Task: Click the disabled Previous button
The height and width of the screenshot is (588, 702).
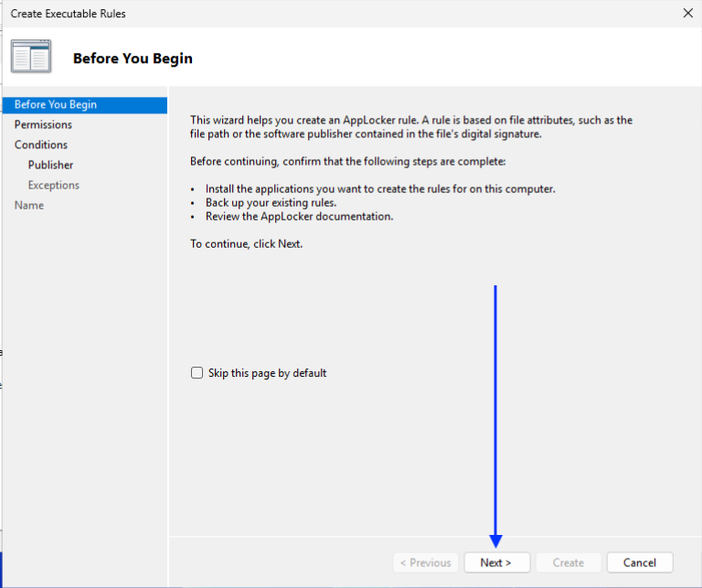Action: click(x=426, y=562)
